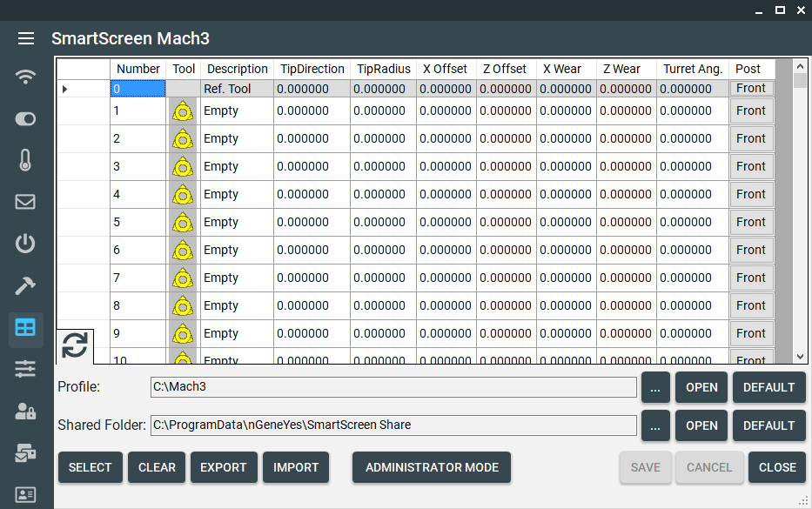Browse for Shared Folder with ellipsis button
The height and width of the screenshot is (509, 812).
click(x=655, y=425)
